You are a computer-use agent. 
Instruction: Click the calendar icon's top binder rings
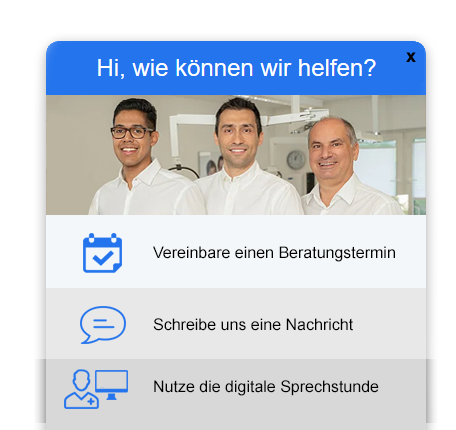tap(102, 237)
